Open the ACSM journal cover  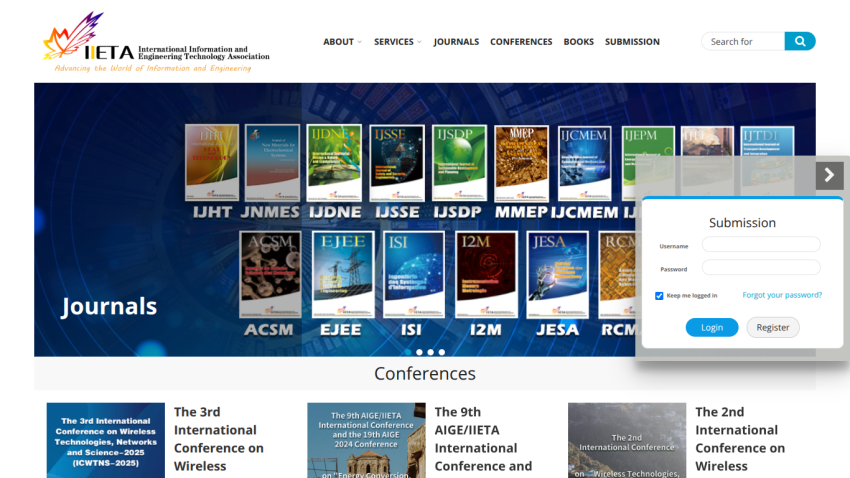270,274
